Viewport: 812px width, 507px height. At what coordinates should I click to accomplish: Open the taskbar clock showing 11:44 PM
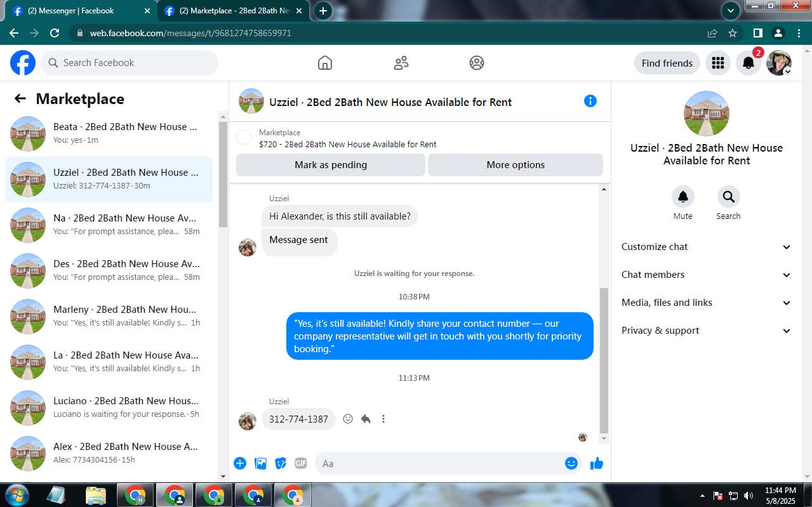coord(780,495)
